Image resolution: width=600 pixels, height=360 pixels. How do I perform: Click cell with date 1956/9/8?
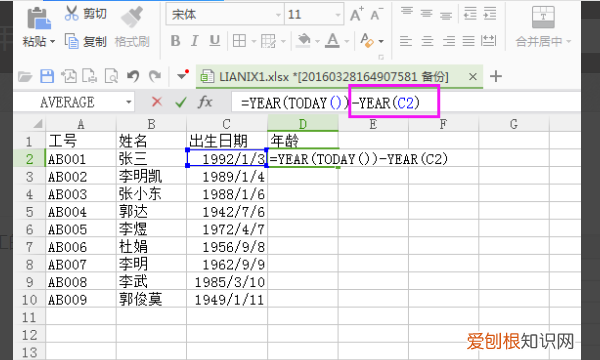[x=227, y=247]
